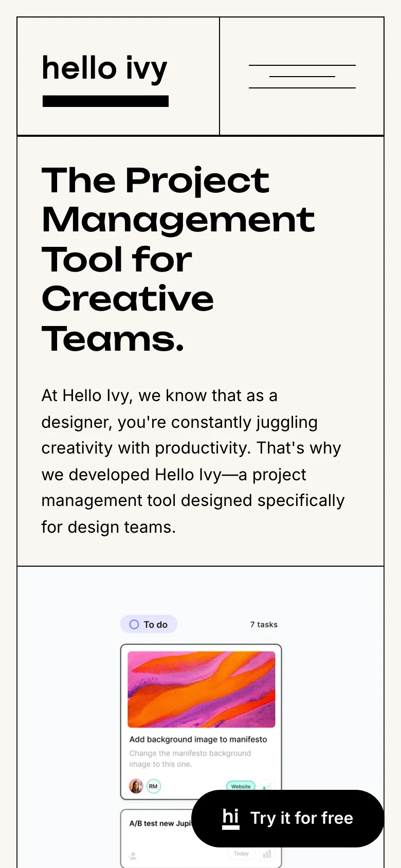Screen dimensions: 401x868
Task: Select the priority bar-chart icon on the manifesto card
Action: click(x=267, y=786)
